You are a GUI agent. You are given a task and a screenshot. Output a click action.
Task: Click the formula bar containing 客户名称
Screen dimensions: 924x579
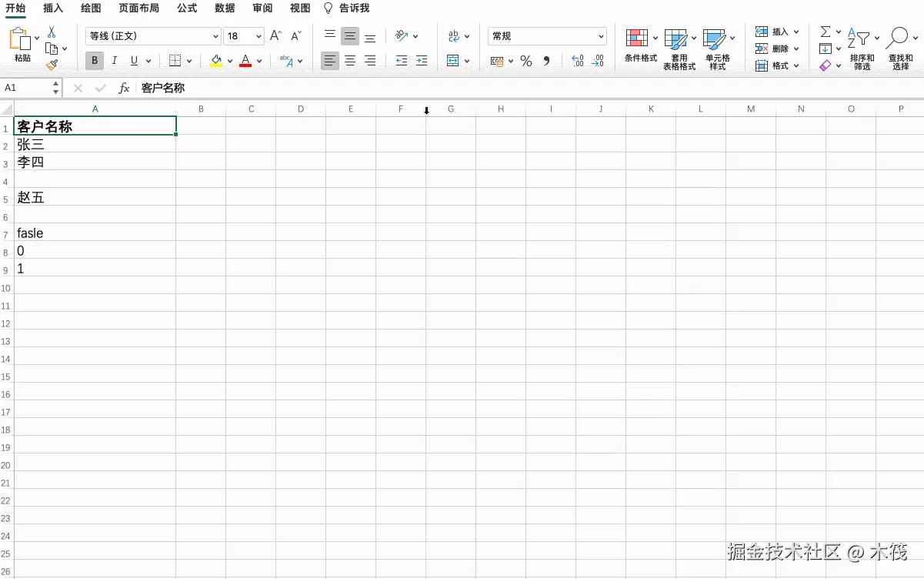529,89
